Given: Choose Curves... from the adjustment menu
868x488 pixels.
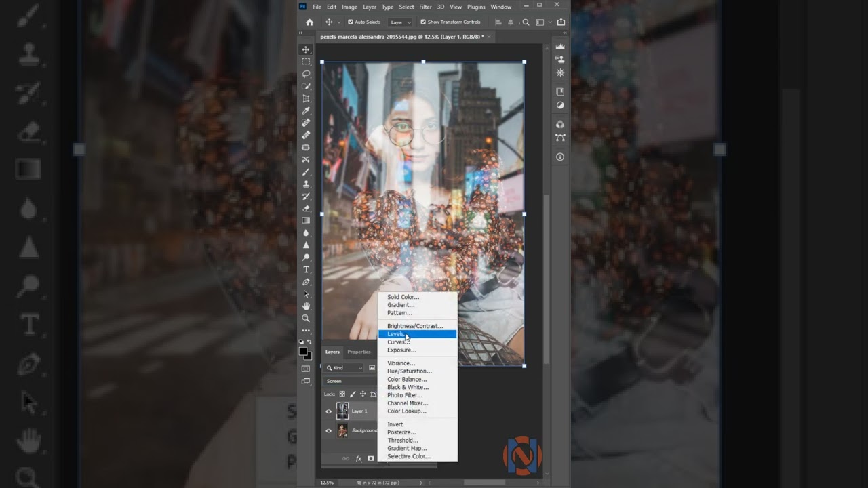Looking at the screenshot, I should [417, 342].
